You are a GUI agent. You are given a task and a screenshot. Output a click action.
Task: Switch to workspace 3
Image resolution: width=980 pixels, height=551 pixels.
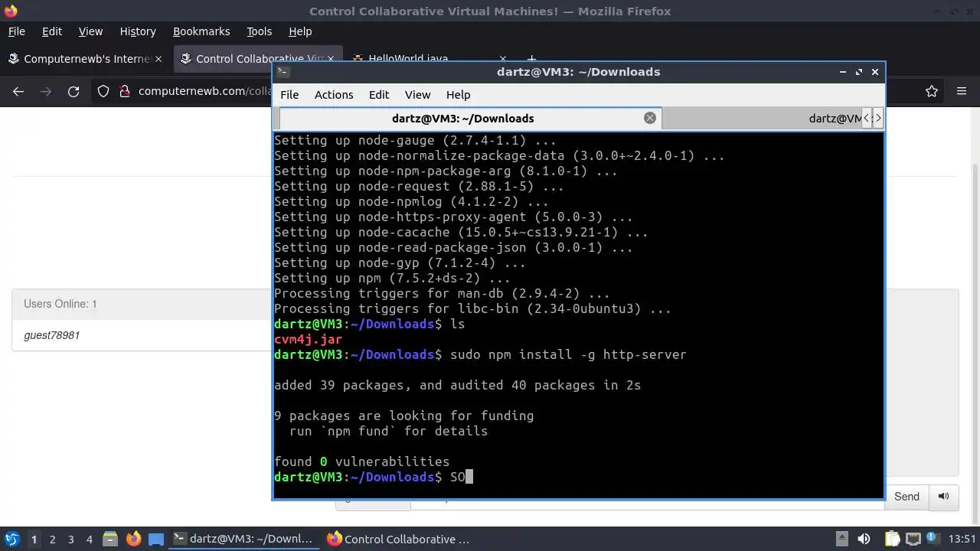click(70, 540)
